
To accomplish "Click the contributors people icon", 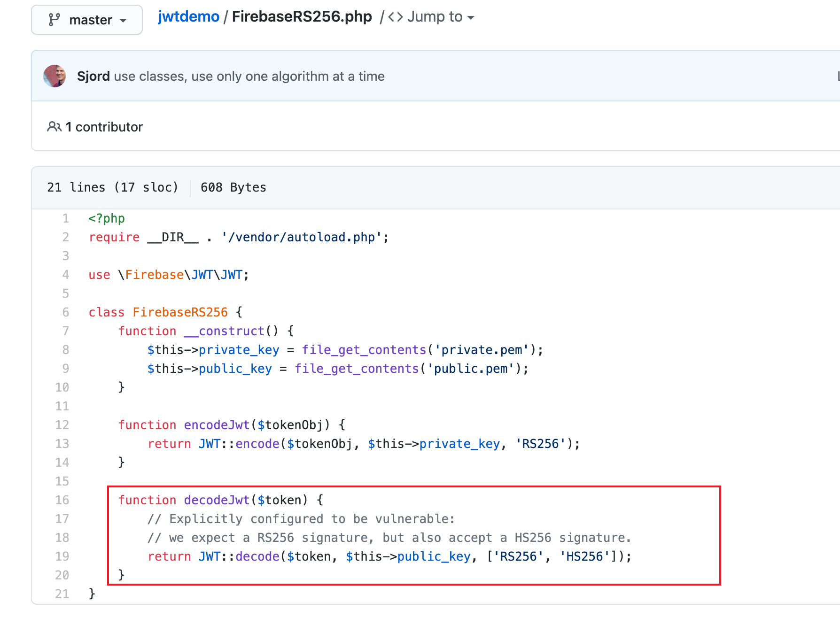I will pyautogui.click(x=54, y=127).
